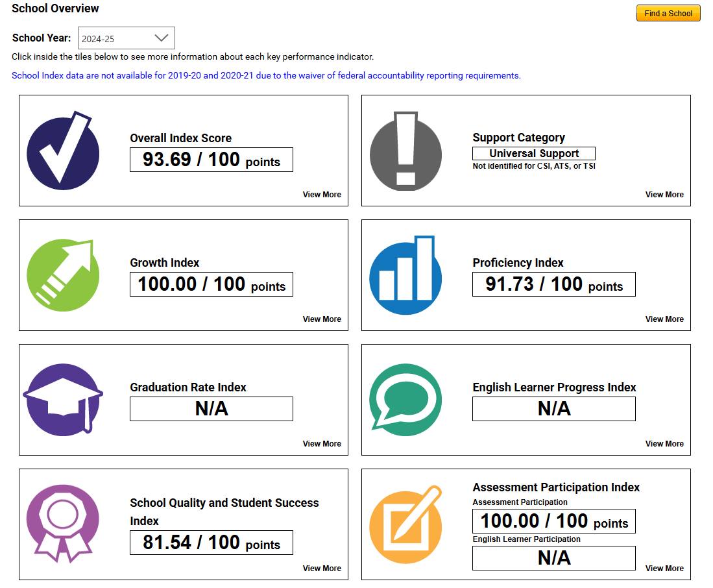Click the Support Category exclamation icon
The width and height of the screenshot is (713, 588).
coord(405,151)
